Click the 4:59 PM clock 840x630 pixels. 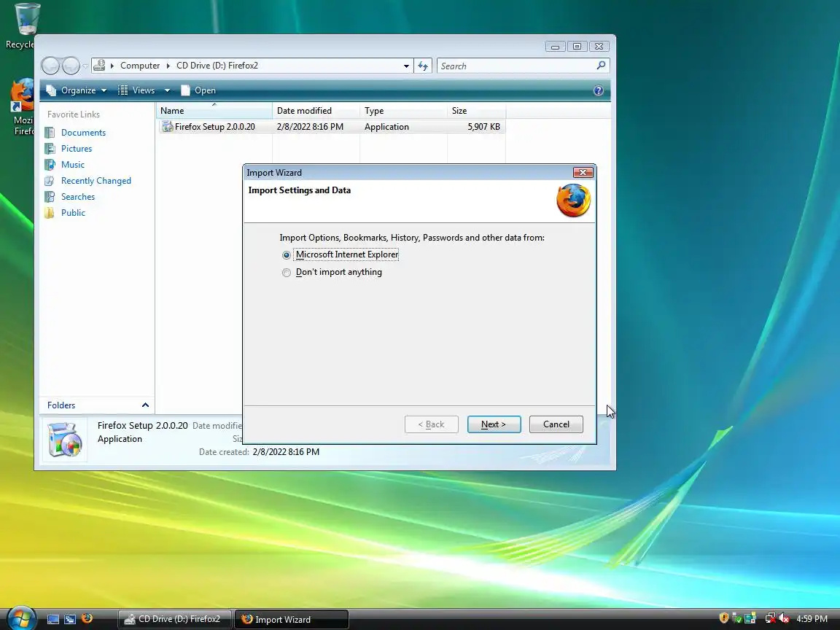812,619
